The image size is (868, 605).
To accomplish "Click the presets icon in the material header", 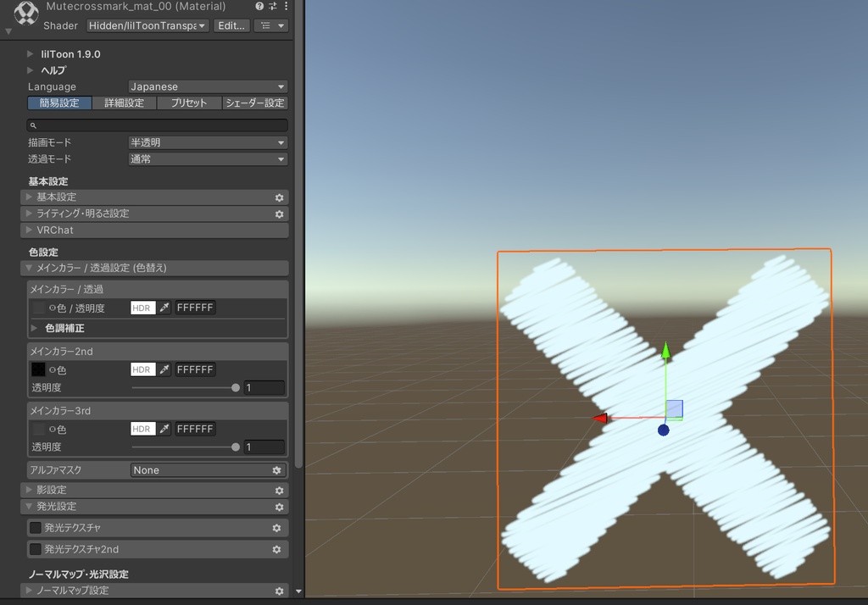I will tap(273, 6).
